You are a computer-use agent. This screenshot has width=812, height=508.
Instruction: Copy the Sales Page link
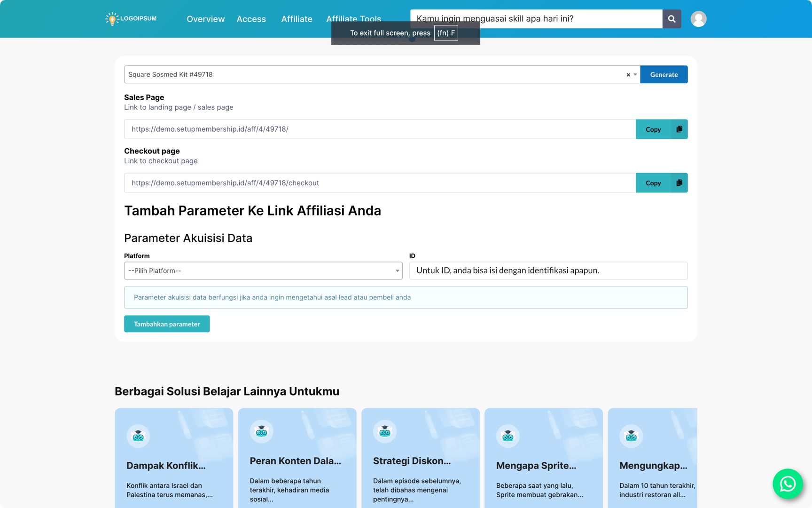653,129
